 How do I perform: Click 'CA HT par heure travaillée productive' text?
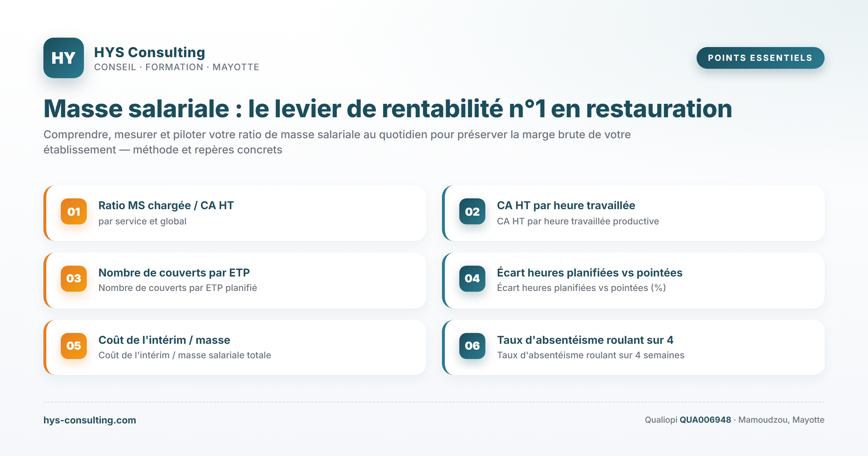click(578, 221)
